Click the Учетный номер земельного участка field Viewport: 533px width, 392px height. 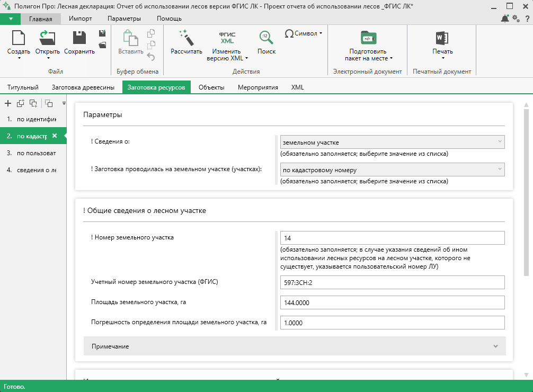point(392,282)
